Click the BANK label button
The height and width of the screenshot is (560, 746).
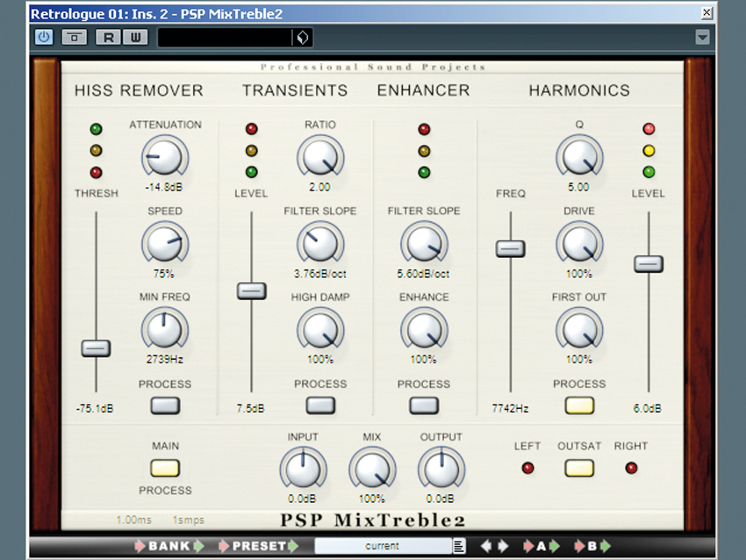[x=169, y=546]
